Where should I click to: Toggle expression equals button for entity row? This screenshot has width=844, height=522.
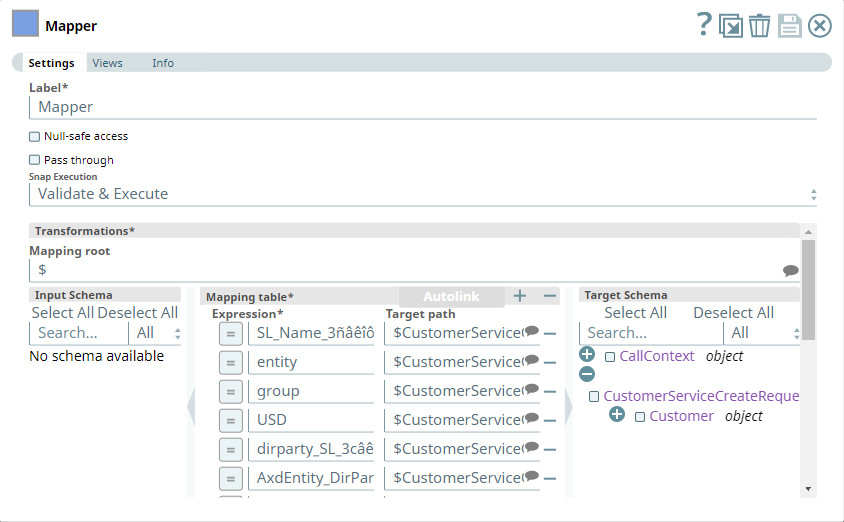coord(230,362)
